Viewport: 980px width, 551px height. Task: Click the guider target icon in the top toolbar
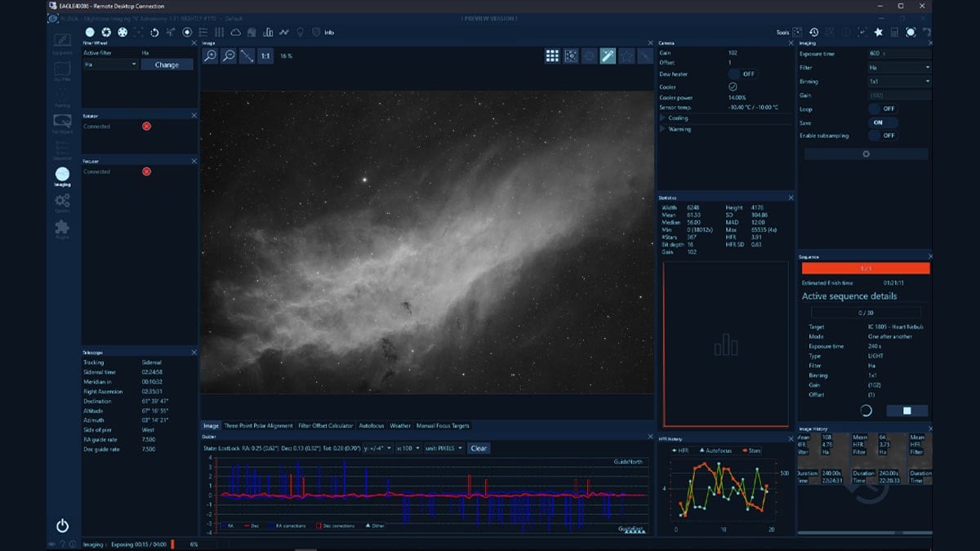187,33
